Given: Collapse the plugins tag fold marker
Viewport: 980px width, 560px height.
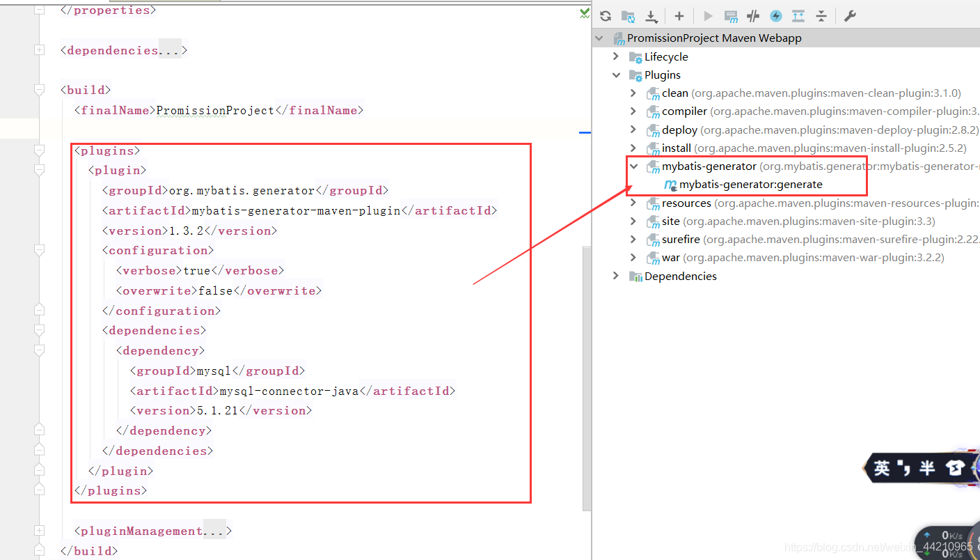Looking at the screenshot, I should coord(39,150).
